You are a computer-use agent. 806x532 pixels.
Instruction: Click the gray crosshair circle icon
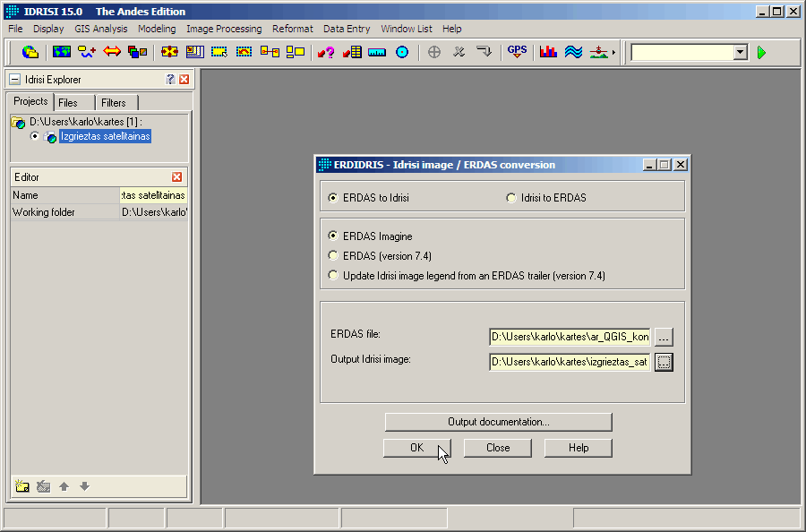(x=434, y=52)
